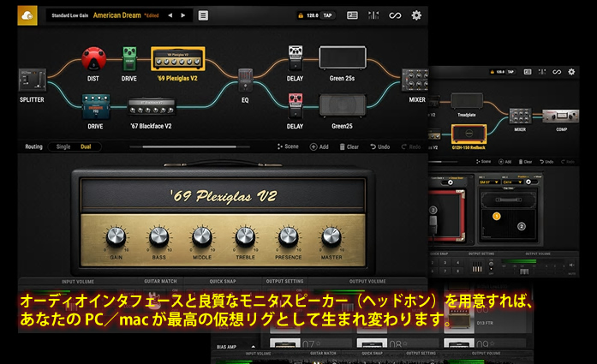
Task: Switch routing to Single
Action: [x=63, y=146]
